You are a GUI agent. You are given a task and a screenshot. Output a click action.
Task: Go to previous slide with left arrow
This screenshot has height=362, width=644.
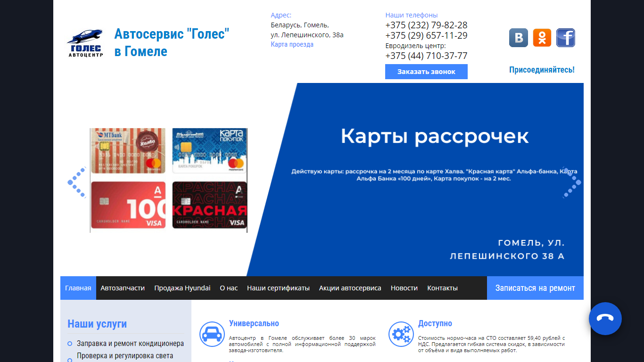pos(77,182)
